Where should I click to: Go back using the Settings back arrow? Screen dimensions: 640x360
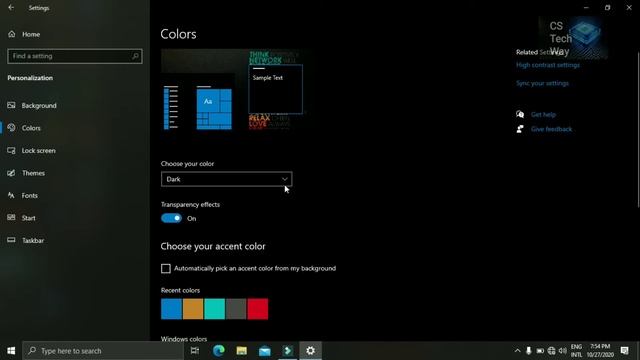11,8
